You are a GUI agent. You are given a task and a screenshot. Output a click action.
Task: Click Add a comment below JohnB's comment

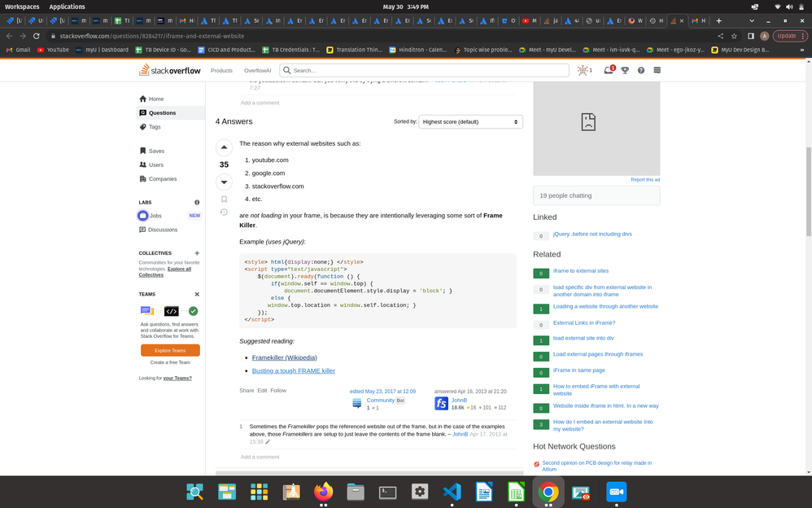[x=260, y=457]
